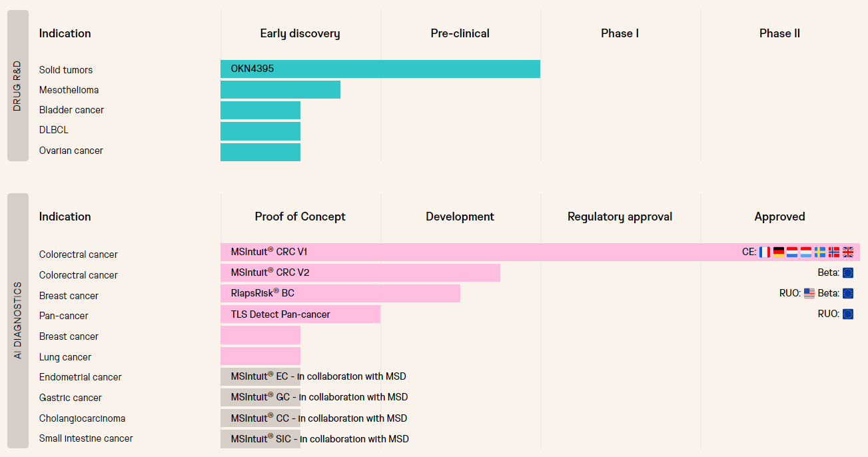Click the Pre-clinical column header
The height and width of the screenshot is (457, 868).
(x=460, y=33)
